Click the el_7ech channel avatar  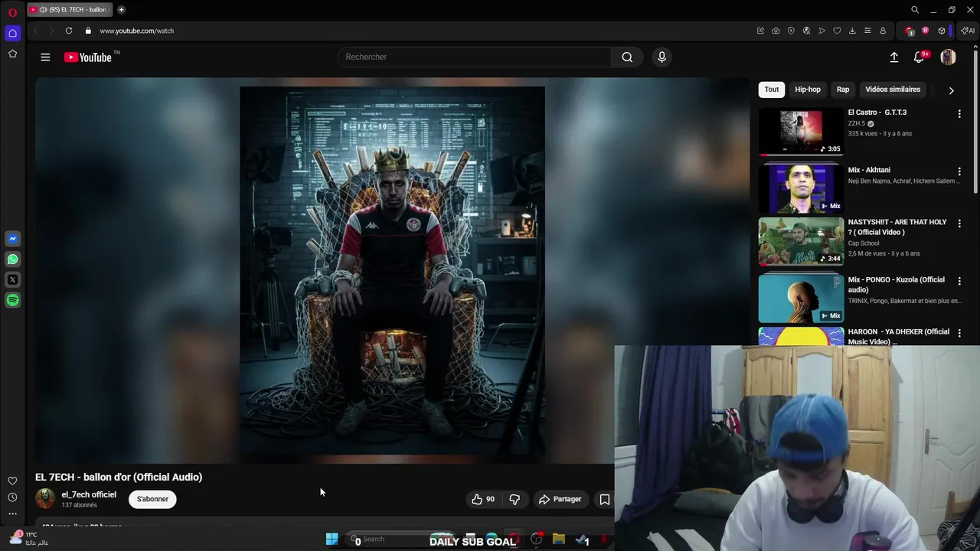point(45,499)
